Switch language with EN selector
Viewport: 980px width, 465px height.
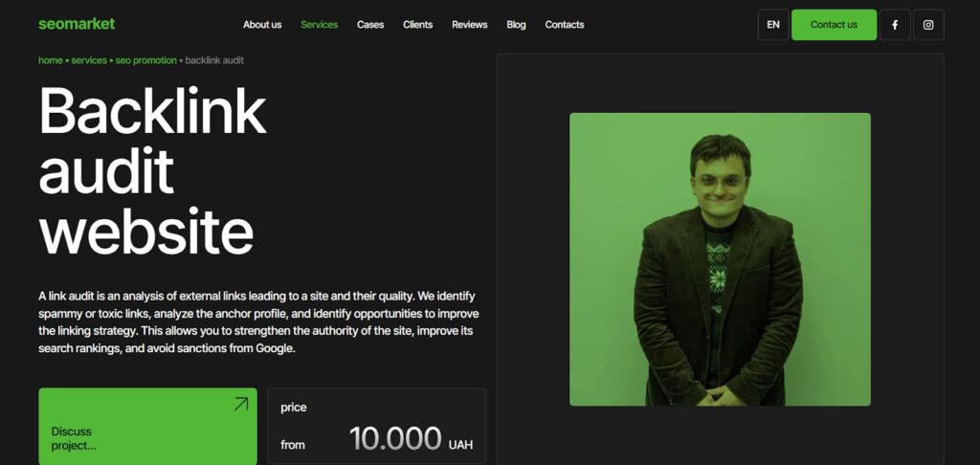[773, 25]
